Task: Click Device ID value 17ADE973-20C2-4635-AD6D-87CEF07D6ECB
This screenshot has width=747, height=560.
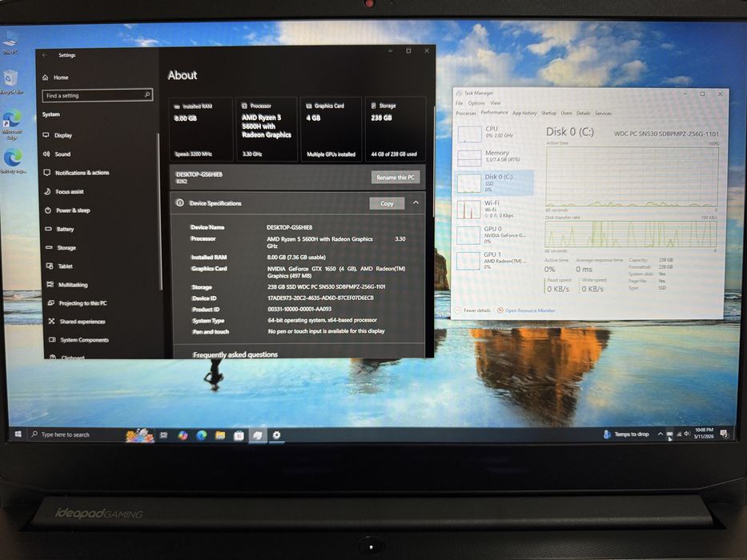Action: [320, 298]
